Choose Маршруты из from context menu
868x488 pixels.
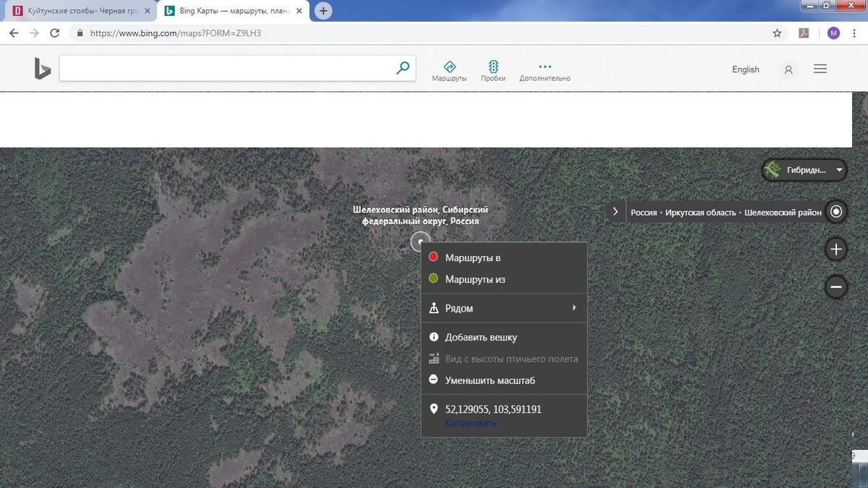coord(504,279)
